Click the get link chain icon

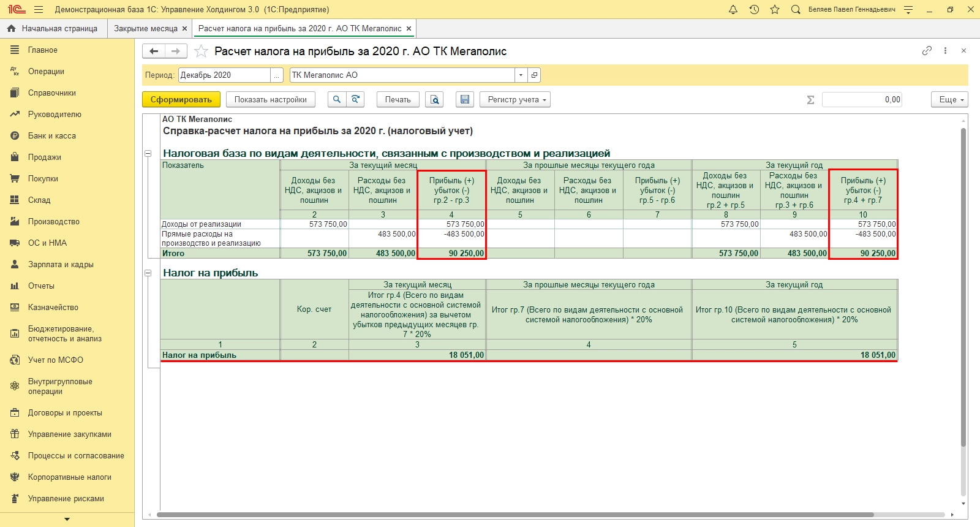click(927, 51)
